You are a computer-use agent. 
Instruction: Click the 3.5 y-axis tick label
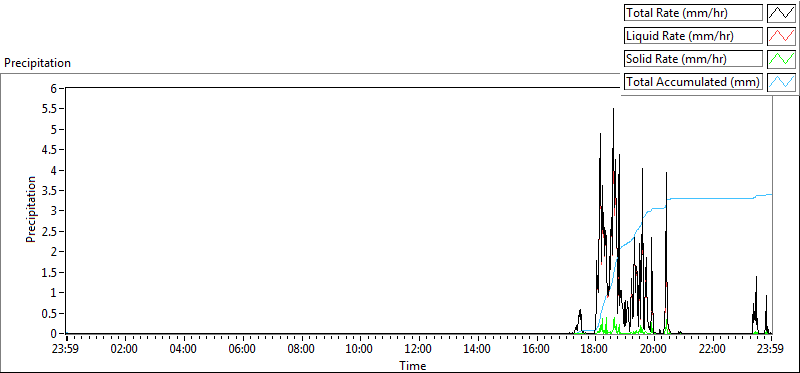pyautogui.click(x=49, y=190)
